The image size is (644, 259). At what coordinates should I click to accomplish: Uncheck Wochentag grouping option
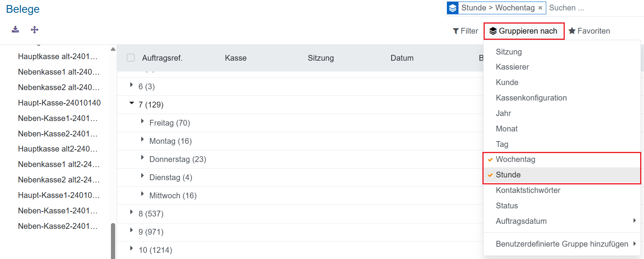click(x=515, y=159)
